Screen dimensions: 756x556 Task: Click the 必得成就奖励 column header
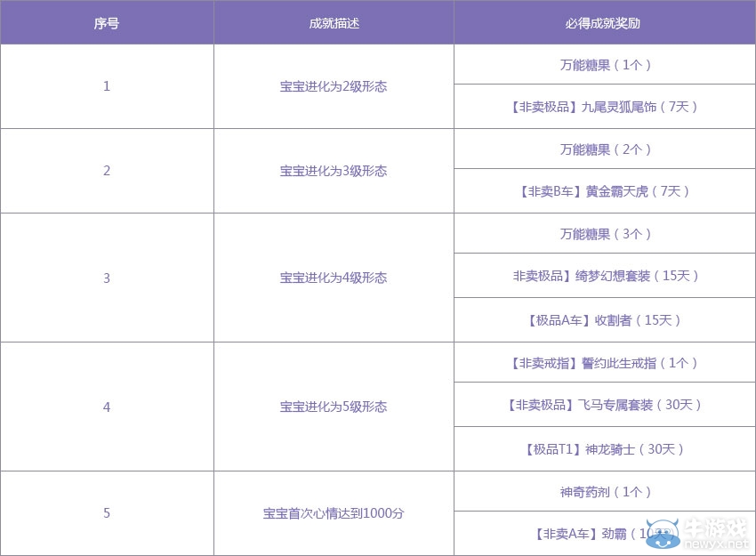(x=604, y=23)
